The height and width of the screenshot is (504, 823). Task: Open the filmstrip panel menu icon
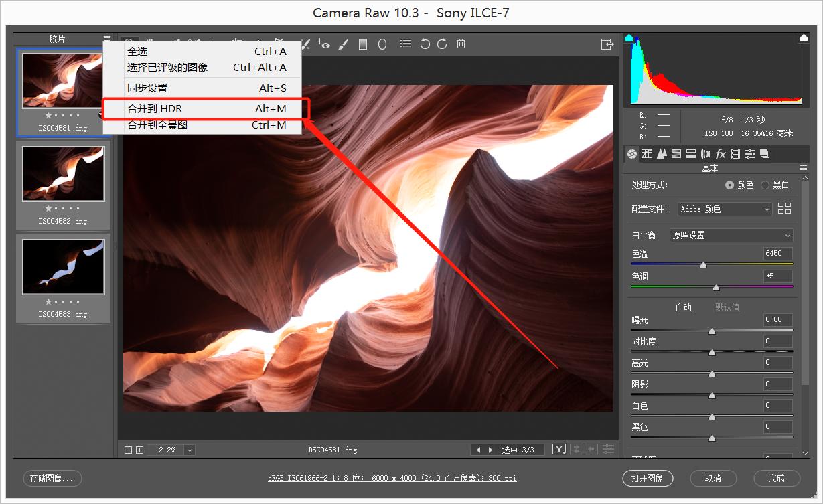click(107, 39)
